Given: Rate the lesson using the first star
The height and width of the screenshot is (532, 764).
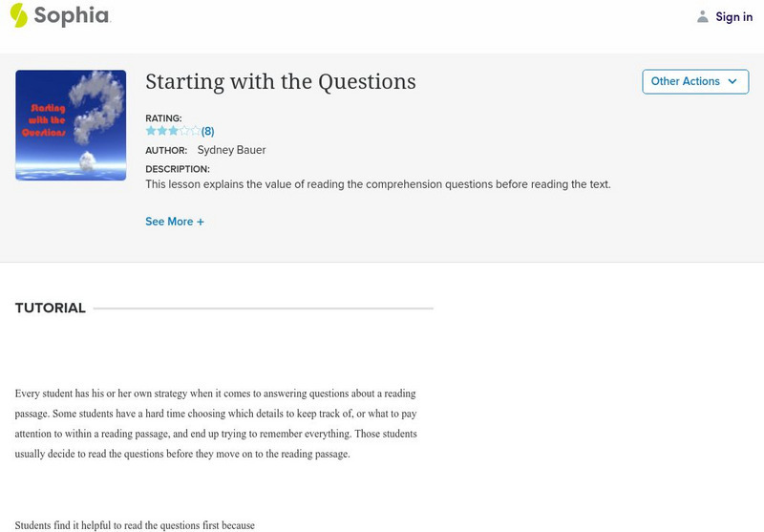Looking at the screenshot, I should tap(151, 131).
